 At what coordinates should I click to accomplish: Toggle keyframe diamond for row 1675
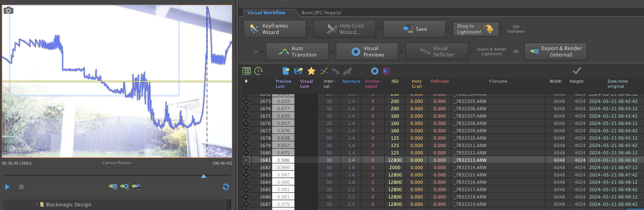tap(246, 116)
